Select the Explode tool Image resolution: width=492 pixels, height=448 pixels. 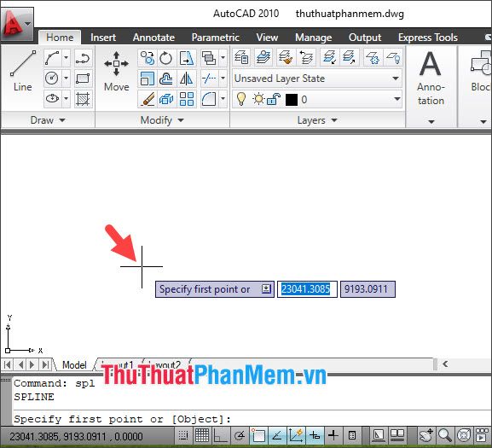point(166,99)
